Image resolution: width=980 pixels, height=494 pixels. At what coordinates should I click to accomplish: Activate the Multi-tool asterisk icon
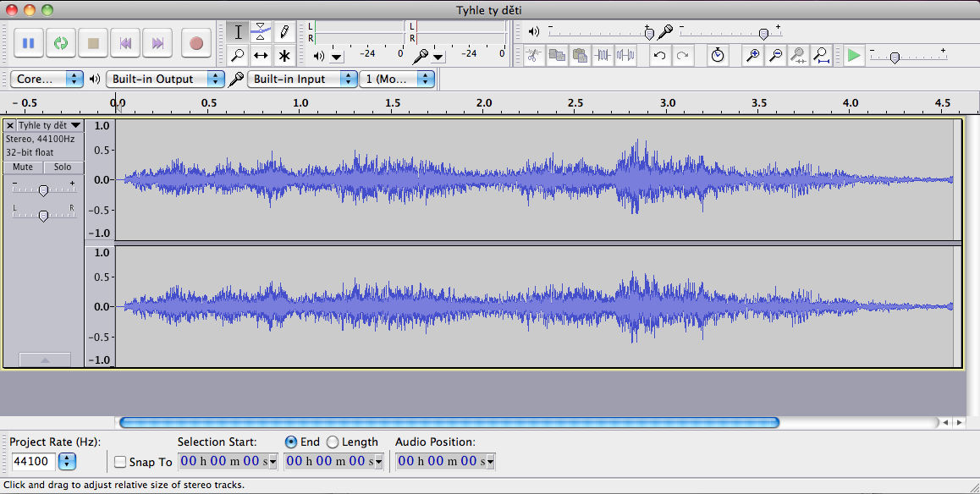pyautogui.click(x=284, y=56)
